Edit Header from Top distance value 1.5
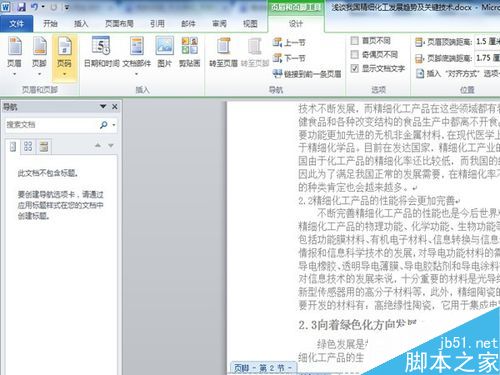 click(487, 41)
